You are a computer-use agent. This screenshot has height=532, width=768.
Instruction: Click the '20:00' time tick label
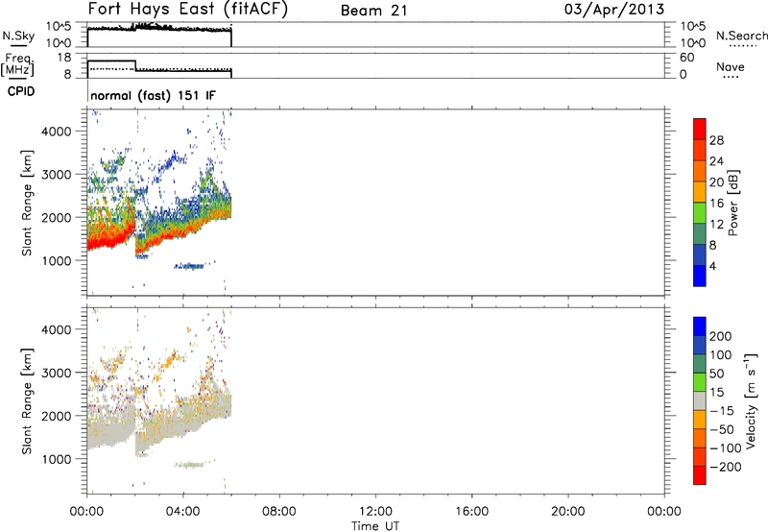pos(568,512)
